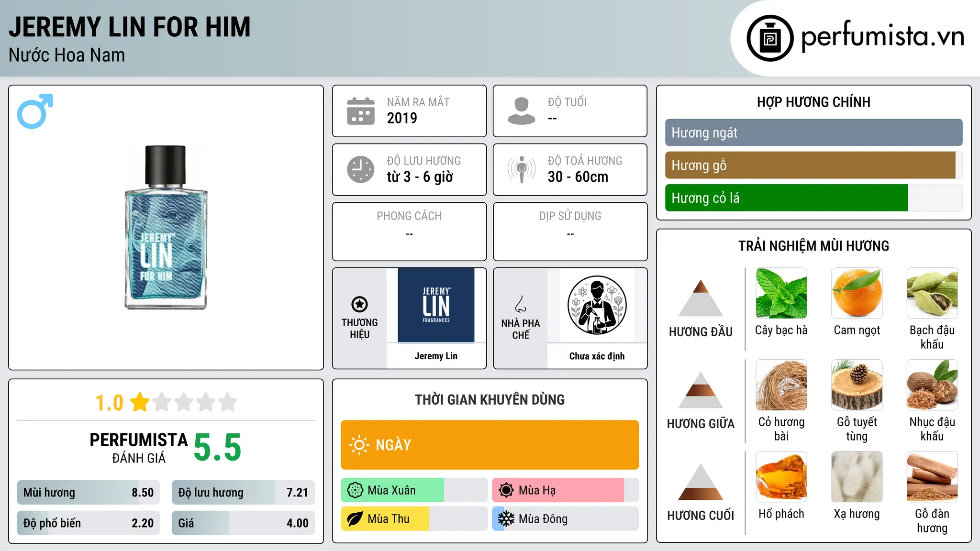Click the perfumer illustration above Chưa xác định
Viewport: 980px width, 551px height.
click(597, 305)
